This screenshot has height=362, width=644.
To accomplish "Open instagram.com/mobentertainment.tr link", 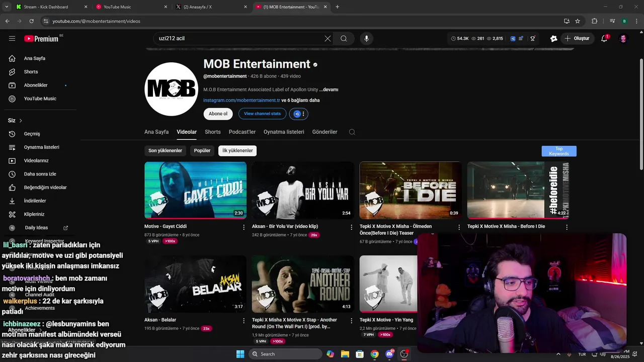I will (x=242, y=101).
